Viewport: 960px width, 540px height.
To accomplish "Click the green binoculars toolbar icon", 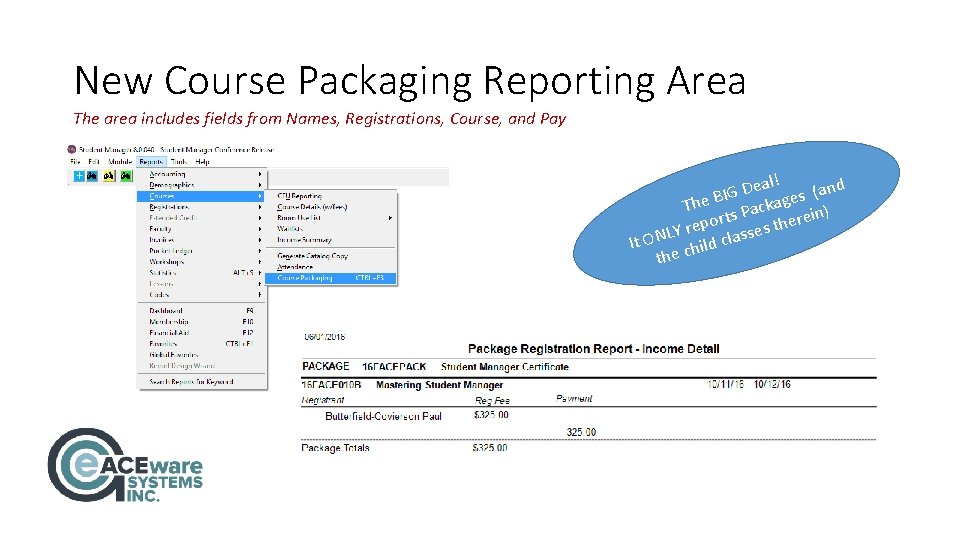I will pos(126,176).
